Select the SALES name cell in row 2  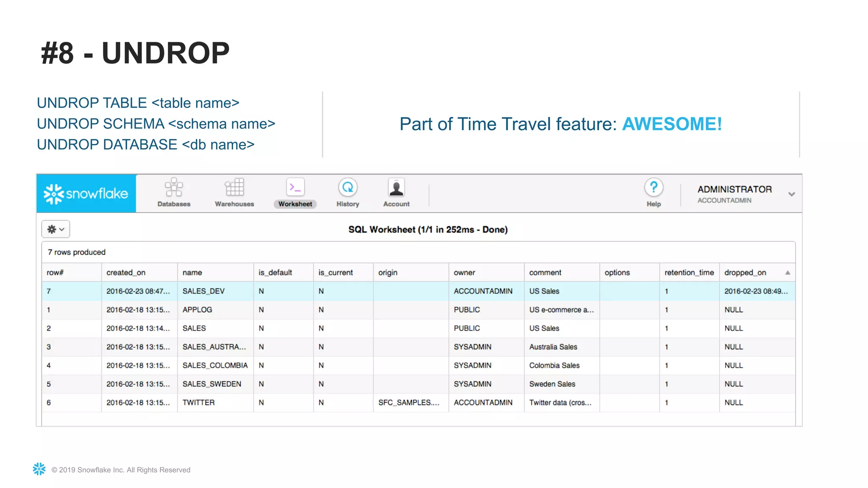pyautogui.click(x=216, y=328)
